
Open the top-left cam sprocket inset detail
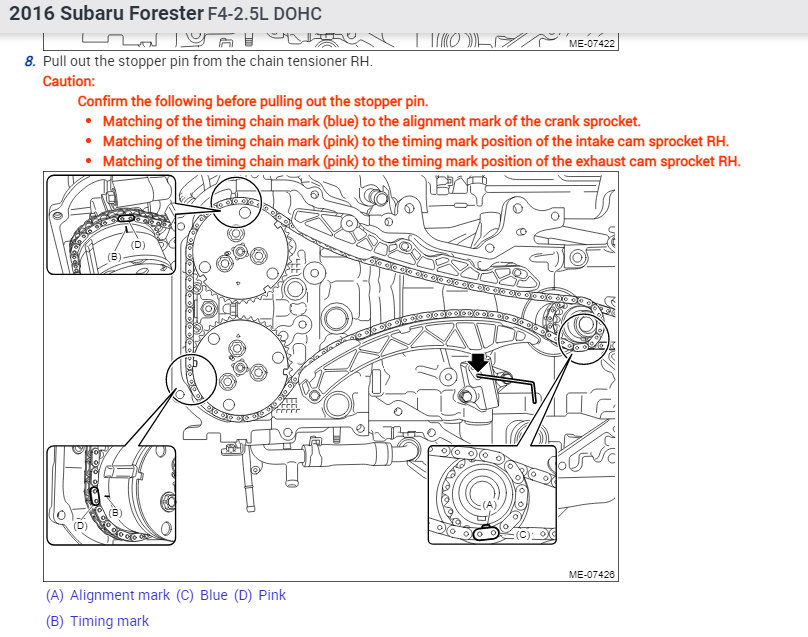(x=111, y=225)
